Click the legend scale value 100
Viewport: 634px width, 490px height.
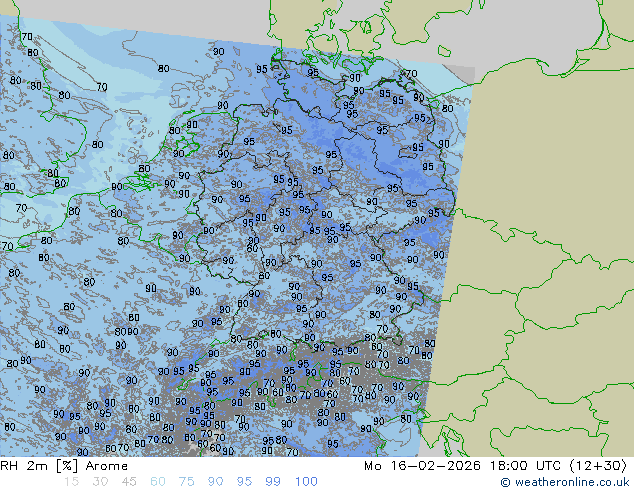(x=306, y=482)
